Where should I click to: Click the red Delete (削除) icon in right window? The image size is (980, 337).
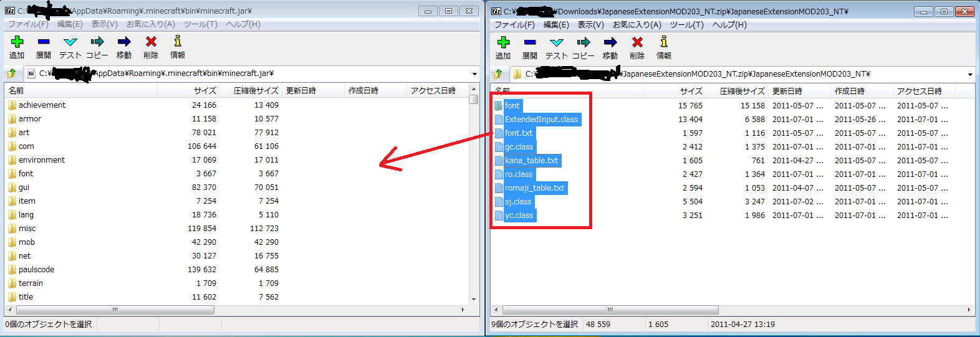point(637,43)
